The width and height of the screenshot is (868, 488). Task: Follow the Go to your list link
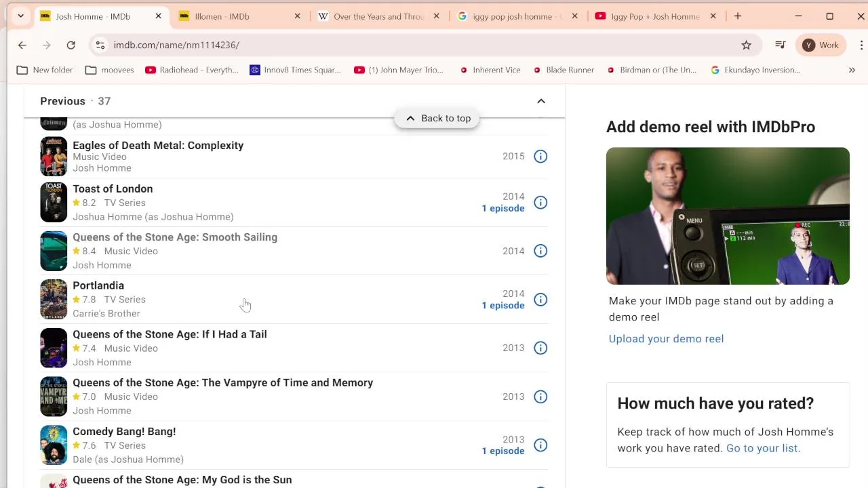[763, 448]
